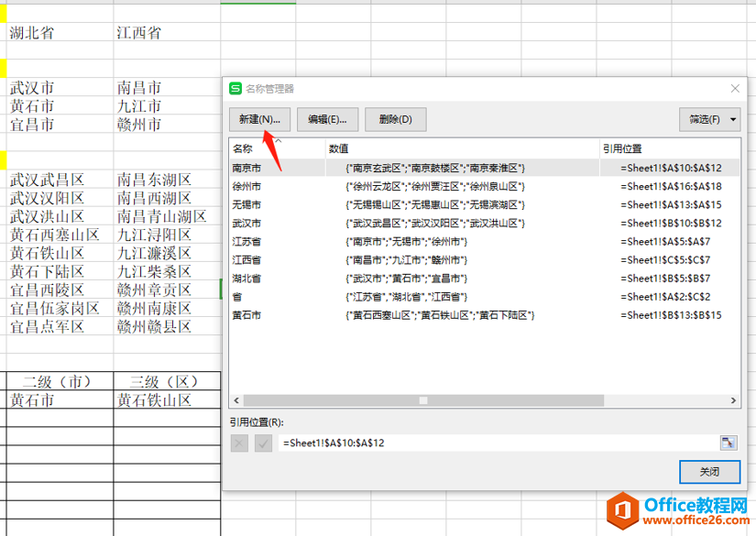The height and width of the screenshot is (536, 756).
Task: Select the 江苏省 name row
Action: point(485,242)
